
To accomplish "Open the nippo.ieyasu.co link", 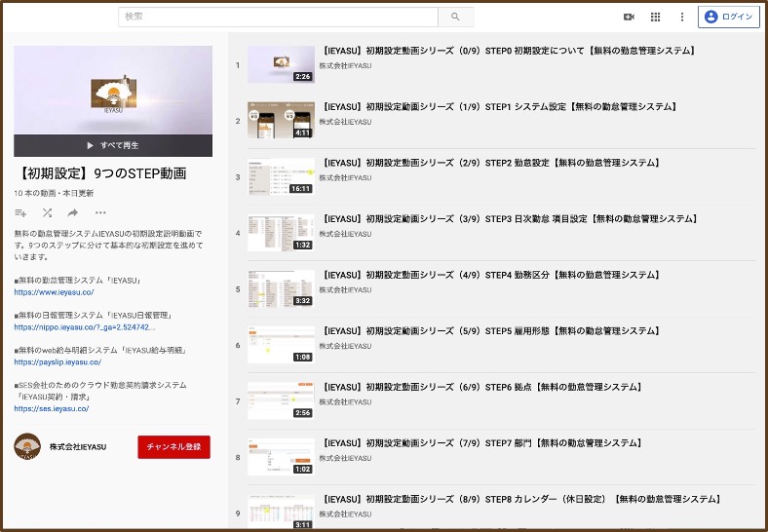I will coord(85,327).
